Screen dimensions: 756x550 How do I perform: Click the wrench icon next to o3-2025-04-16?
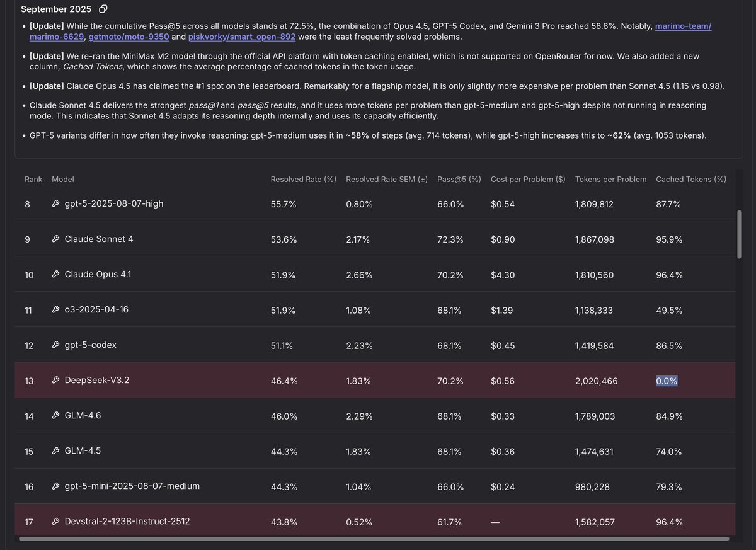(x=56, y=310)
